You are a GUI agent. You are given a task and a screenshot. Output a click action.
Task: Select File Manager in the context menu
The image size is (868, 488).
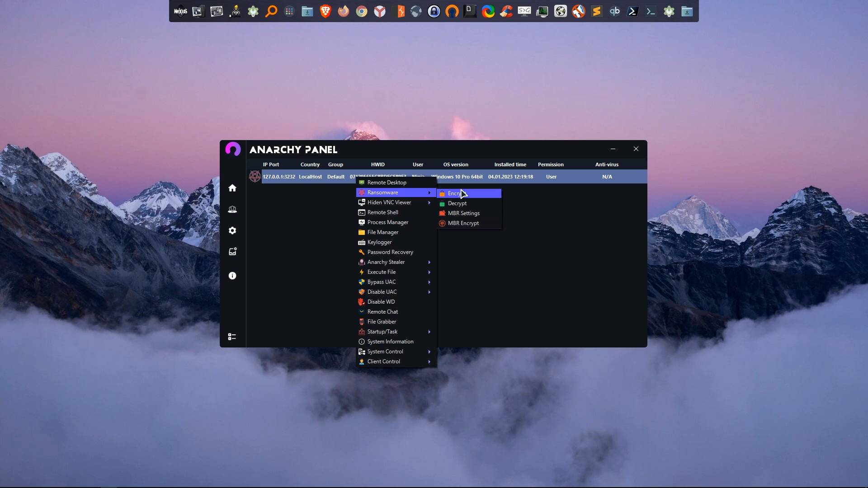(382, 232)
